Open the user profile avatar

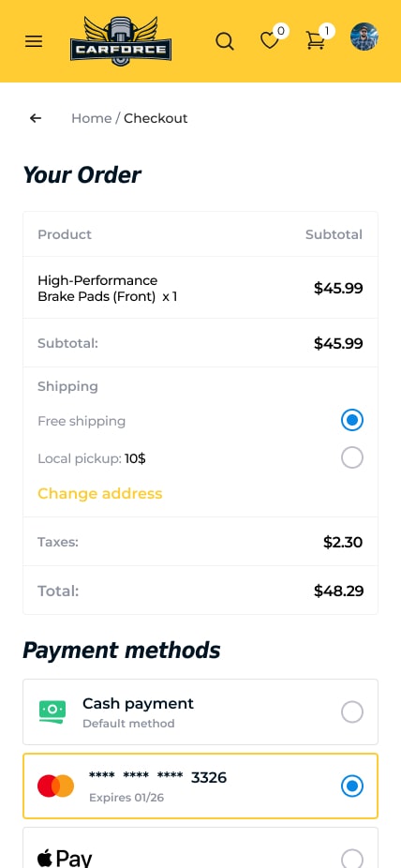[x=364, y=37]
